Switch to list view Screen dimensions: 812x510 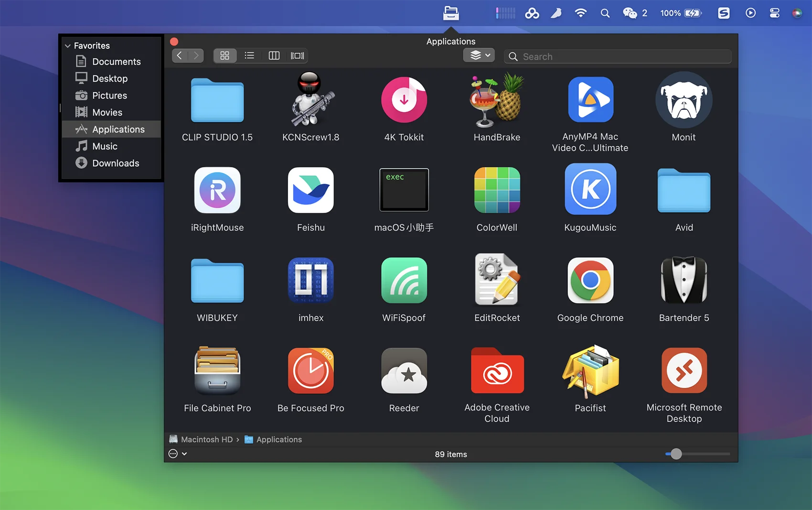point(249,55)
